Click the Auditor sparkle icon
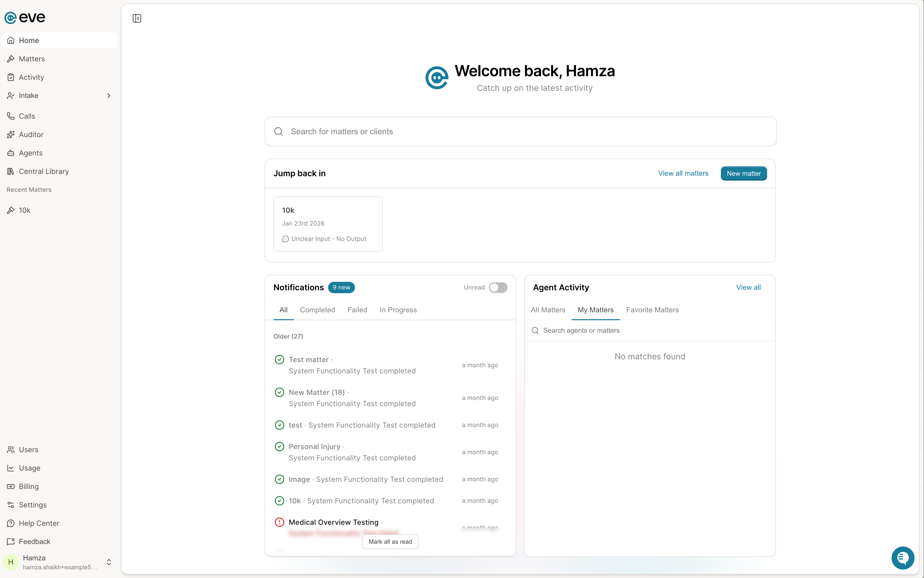924x578 pixels. [11, 135]
